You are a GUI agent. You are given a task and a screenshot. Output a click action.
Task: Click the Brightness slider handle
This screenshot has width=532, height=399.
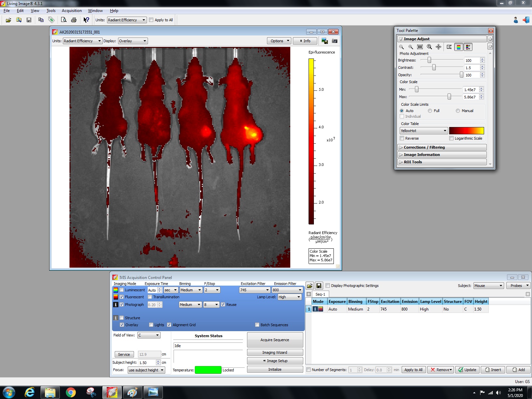429,60
